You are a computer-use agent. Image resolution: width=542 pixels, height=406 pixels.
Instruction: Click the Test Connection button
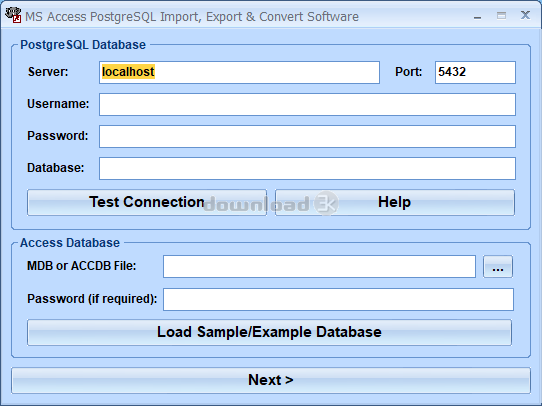coord(147,202)
